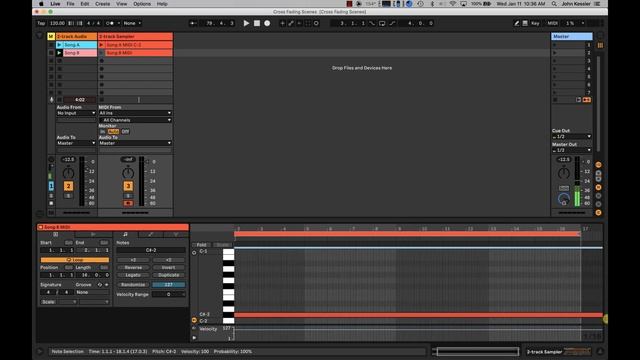Screen dimensions: 640x360
Task: Open the View menu
Action: point(121,4)
